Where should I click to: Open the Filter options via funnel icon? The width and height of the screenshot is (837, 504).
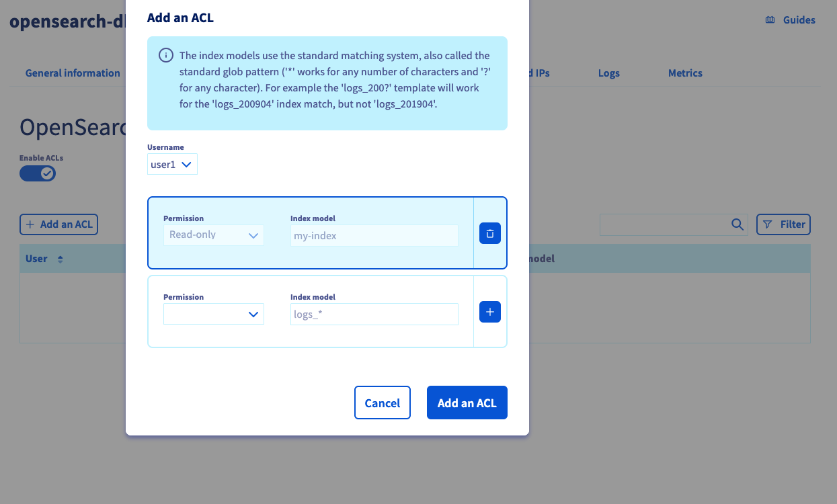click(x=768, y=224)
